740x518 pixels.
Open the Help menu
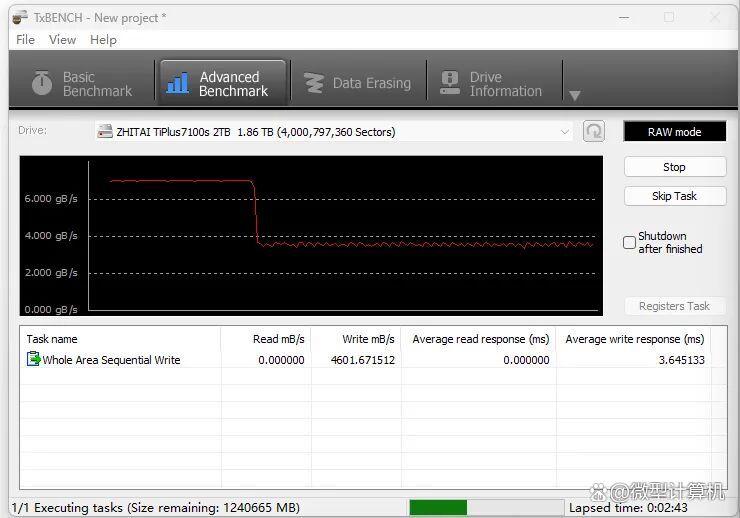tap(103, 40)
